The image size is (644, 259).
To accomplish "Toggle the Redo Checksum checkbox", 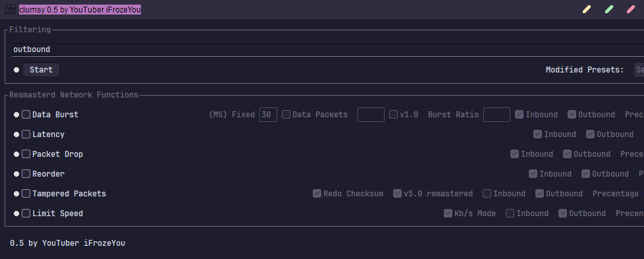I will tap(317, 194).
